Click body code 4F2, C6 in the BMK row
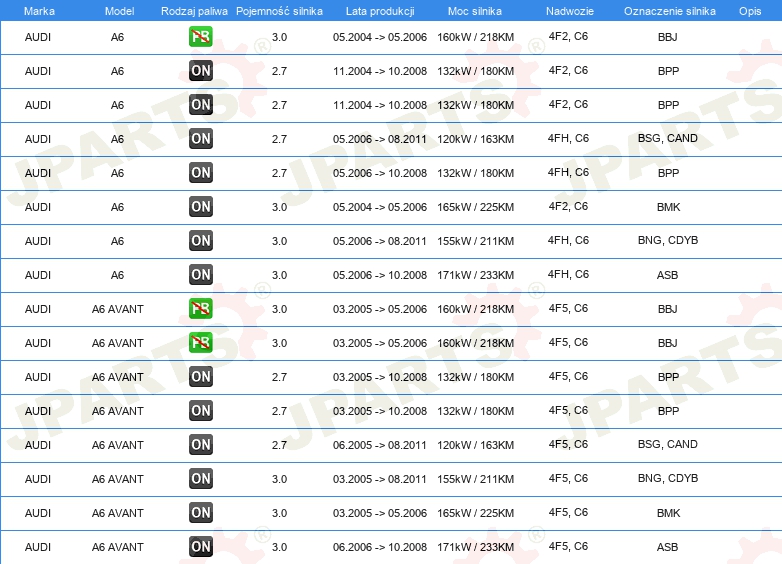The width and height of the screenshot is (782, 564). tap(568, 206)
